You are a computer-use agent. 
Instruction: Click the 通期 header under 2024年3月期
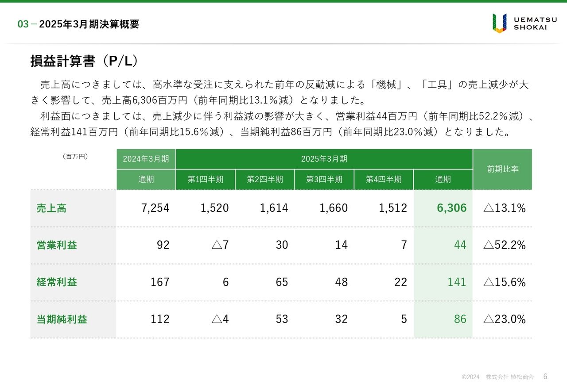click(146, 180)
